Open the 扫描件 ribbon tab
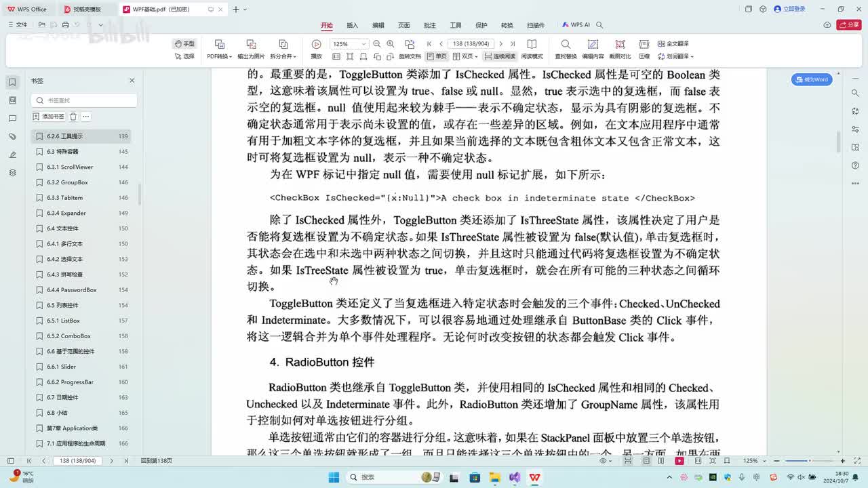The height and width of the screenshot is (488, 868). [536, 25]
